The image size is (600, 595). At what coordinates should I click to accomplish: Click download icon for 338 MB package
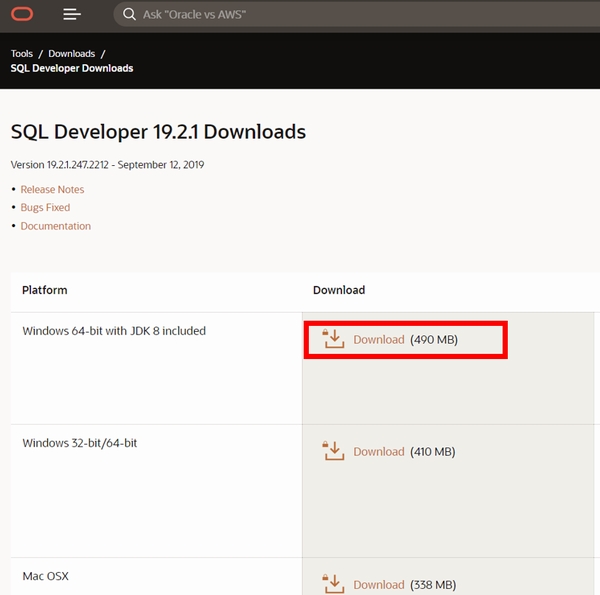click(334, 584)
